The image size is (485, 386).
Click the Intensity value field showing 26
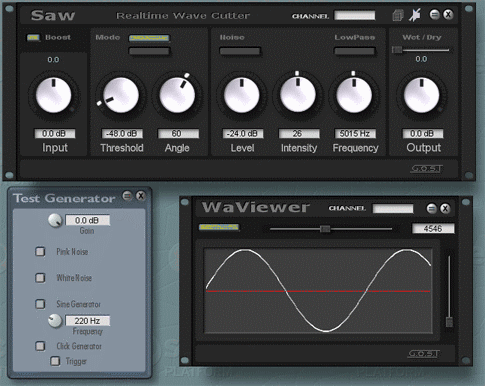(299, 134)
